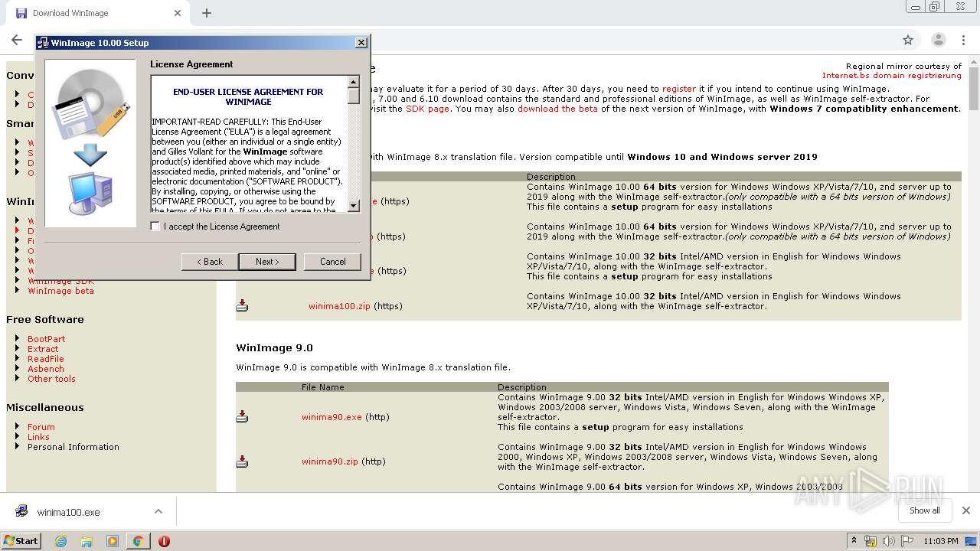Open the network tray icon
Viewport: 980px width, 551px height.
pos(871,541)
